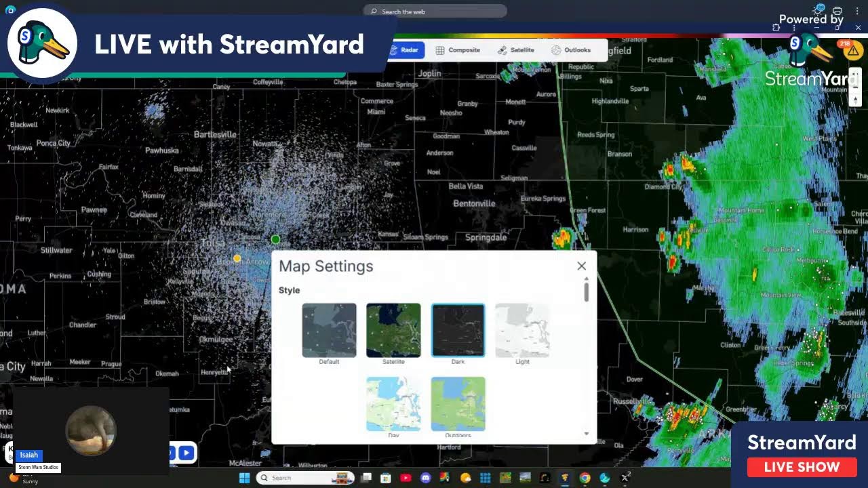Open Google Chrome from taskbar
The height and width of the screenshot is (488, 868).
click(585, 478)
